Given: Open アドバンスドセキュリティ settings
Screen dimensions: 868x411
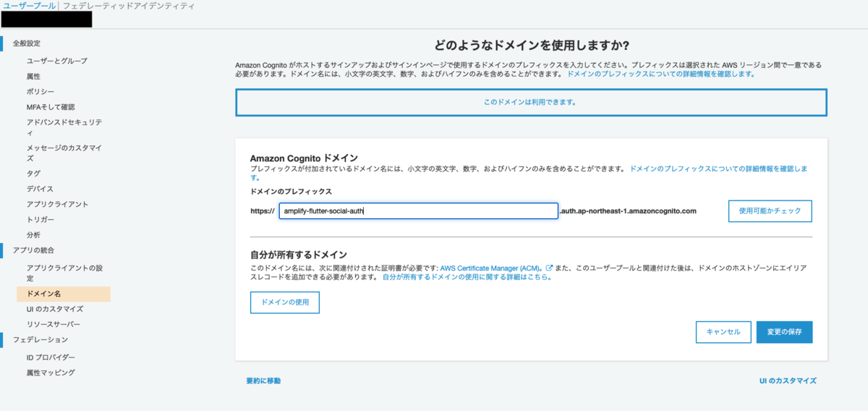Looking at the screenshot, I should (x=64, y=127).
